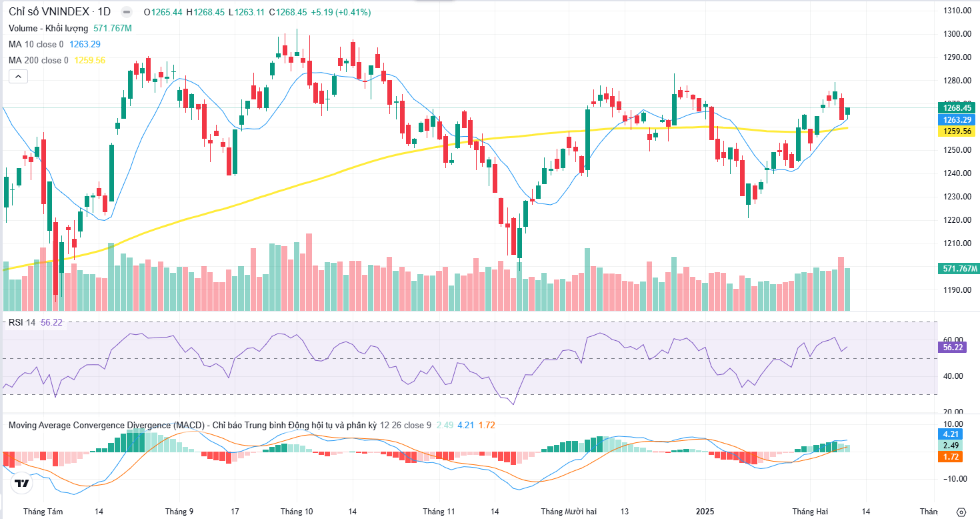This screenshot has height=519, width=980.
Task: Click the change value +5.19 (+0.41%)
Action: click(341, 12)
